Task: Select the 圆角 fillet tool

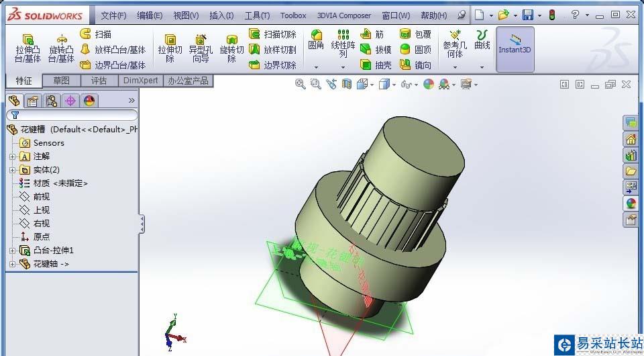Action: pyautogui.click(x=316, y=40)
